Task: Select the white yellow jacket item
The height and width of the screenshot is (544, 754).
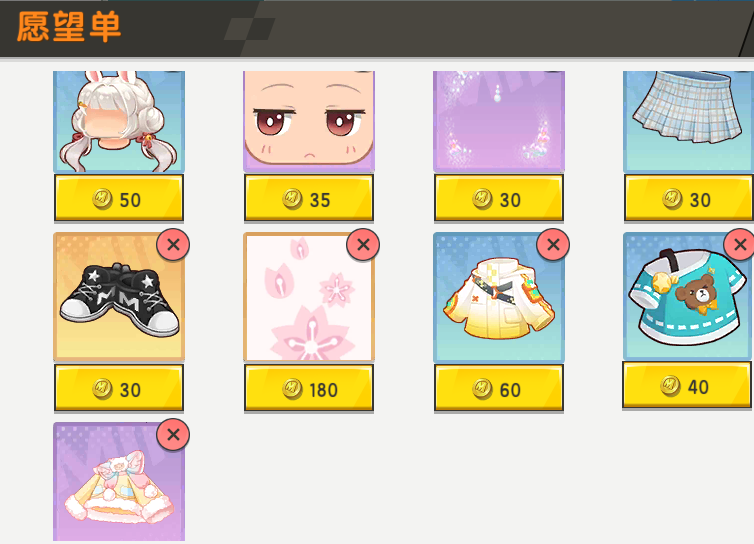Action: tap(499, 297)
